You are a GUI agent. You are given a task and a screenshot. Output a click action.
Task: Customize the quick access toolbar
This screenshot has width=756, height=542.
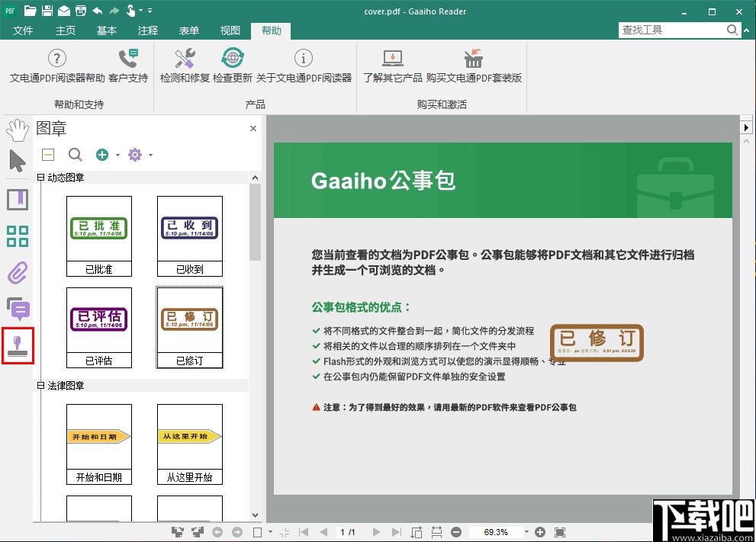coord(150,11)
